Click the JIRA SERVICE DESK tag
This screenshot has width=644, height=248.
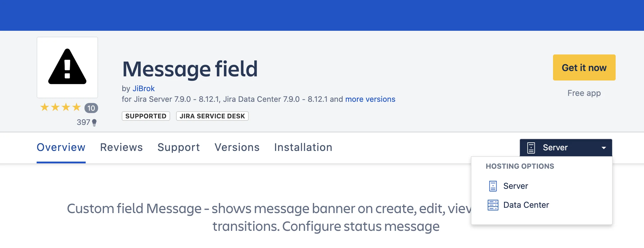(x=212, y=116)
